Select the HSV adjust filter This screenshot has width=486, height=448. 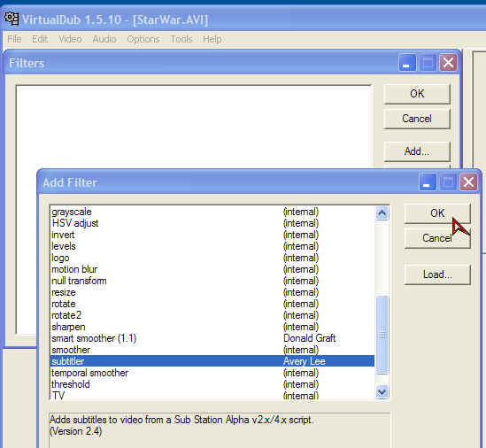pos(212,223)
